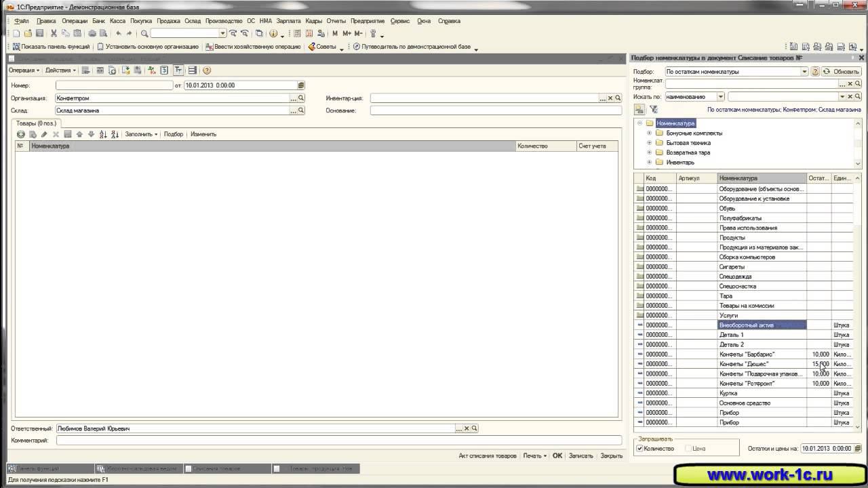Screen dimensions: 868x488
Task: Select the Конфеты "Ротфронт" row
Action: pos(743,384)
